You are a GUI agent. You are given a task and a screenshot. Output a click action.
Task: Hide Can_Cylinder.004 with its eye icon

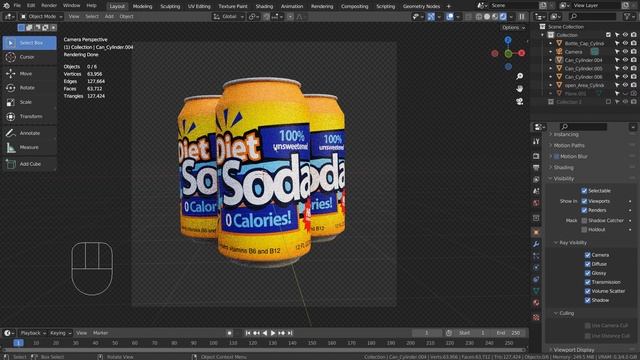[625, 60]
